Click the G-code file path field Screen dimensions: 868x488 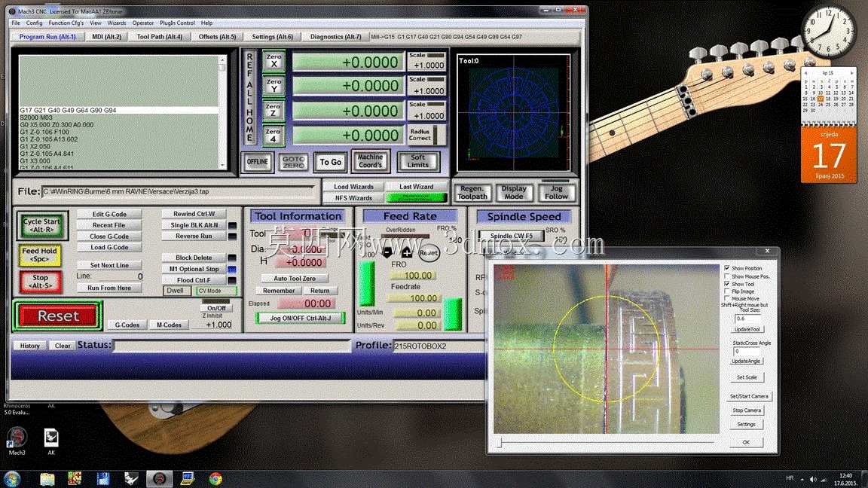pyautogui.click(x=179, y=191)
